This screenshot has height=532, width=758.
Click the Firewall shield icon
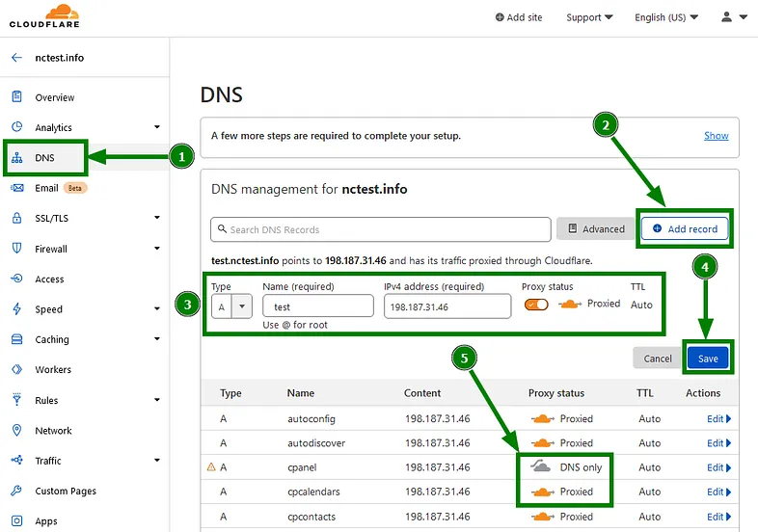coord(17,249)
